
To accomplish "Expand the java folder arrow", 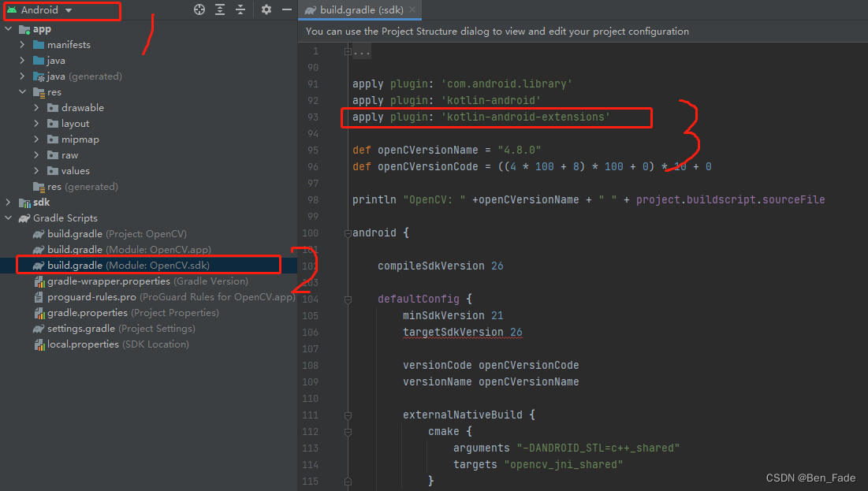I will pos(22,61).
